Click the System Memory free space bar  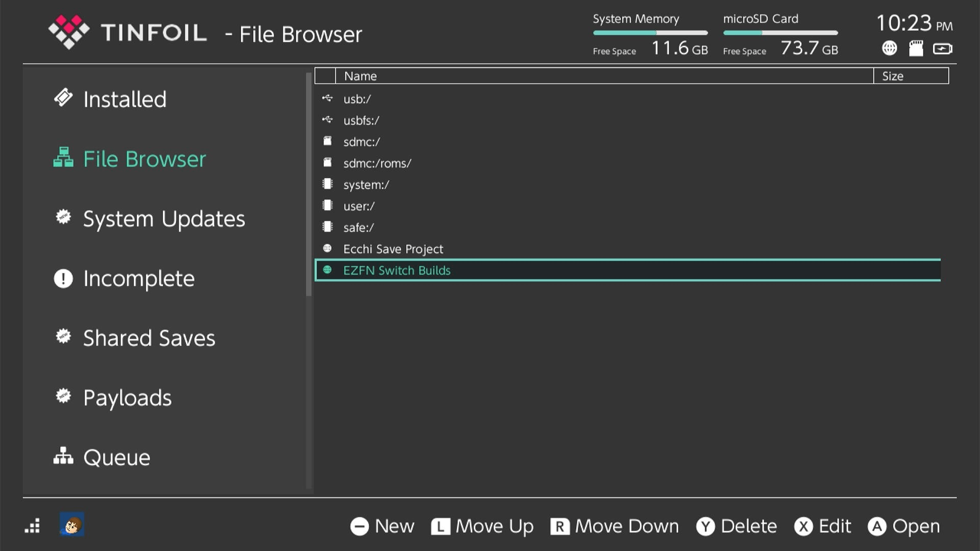(x=650, y=32)
